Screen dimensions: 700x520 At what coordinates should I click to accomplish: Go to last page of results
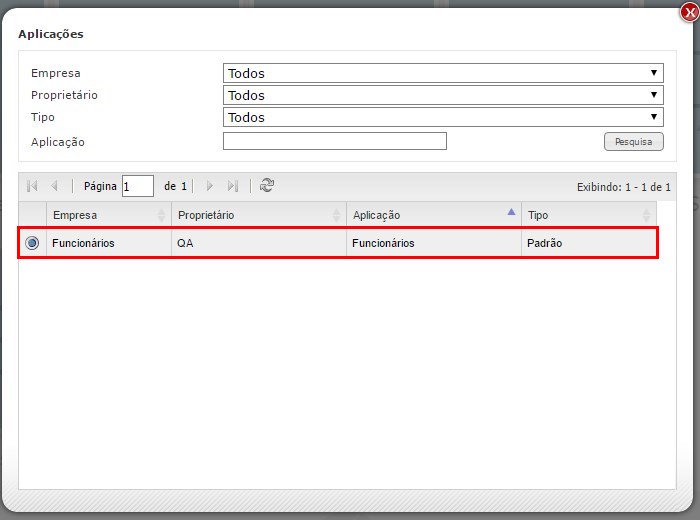pos(233,186)
